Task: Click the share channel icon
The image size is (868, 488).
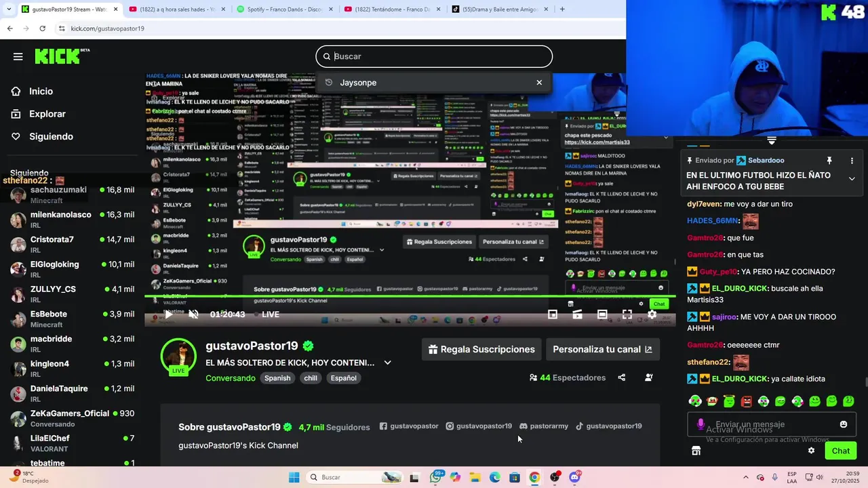Action: pyautogui.click(x=622, y=378)
